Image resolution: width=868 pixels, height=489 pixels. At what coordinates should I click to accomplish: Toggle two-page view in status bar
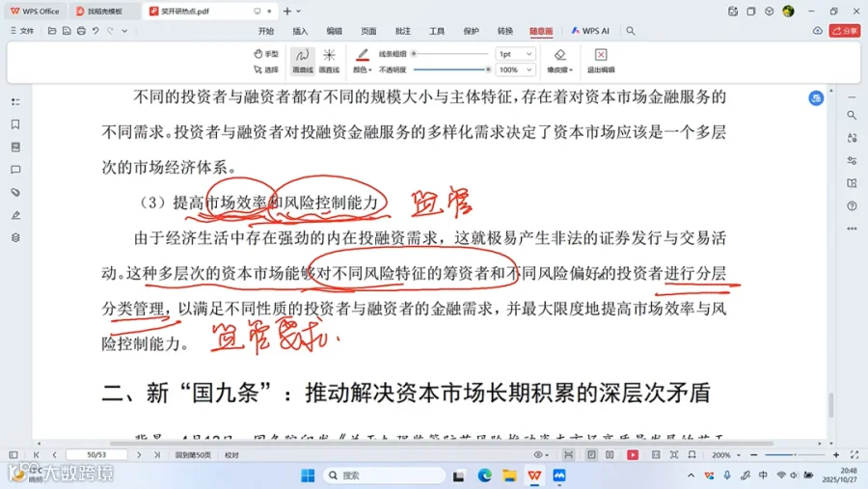coord(610,454)
